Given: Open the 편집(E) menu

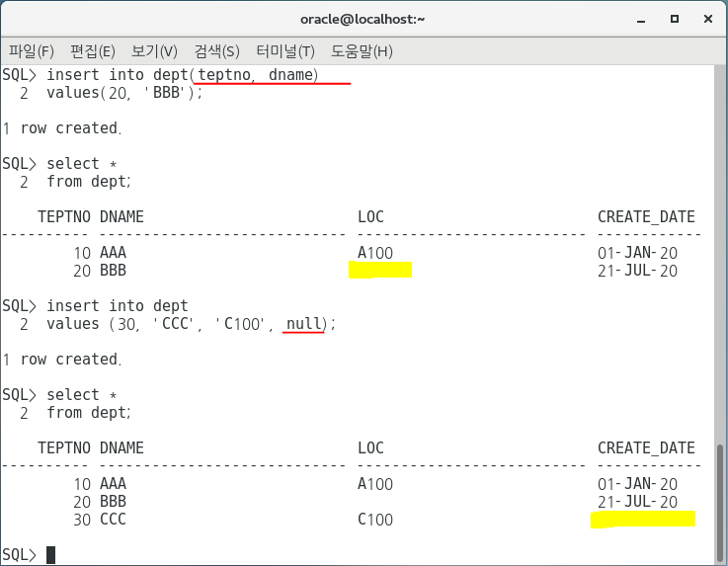Looking at the screenshot, I should click(93, 50).
